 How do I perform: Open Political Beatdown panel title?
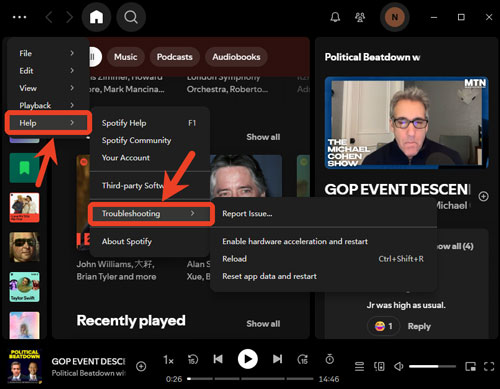click(x=372, y=57)
